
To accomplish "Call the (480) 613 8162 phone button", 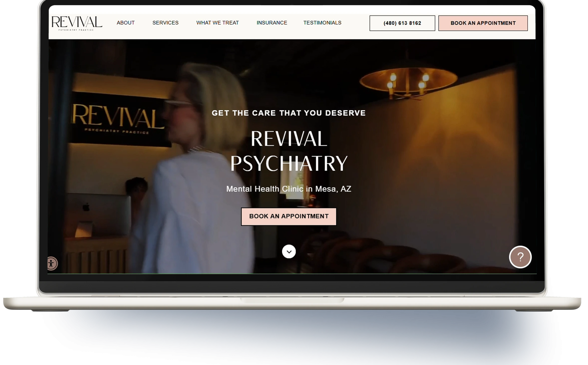I will 402,23.
